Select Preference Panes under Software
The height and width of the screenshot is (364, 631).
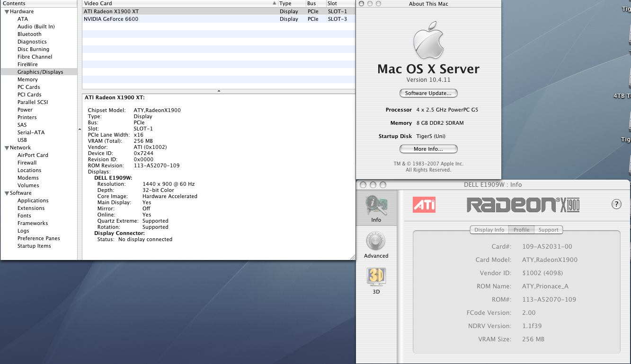39,238
